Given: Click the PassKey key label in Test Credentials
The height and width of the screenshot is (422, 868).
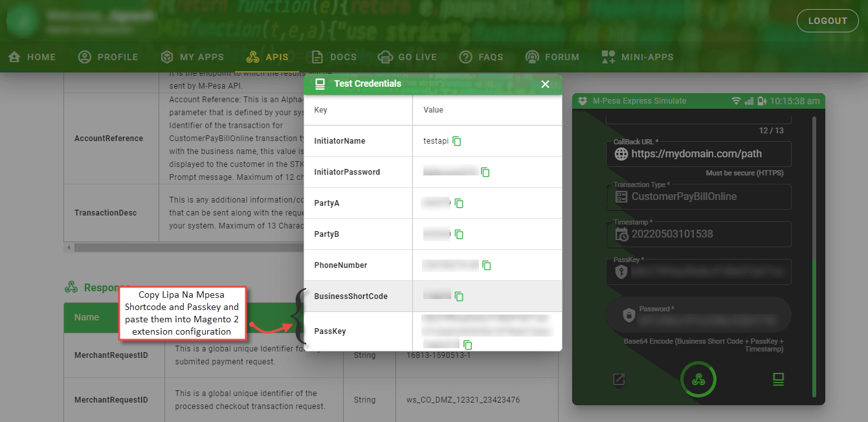Looking at the screenshot, I should [330, 331].
